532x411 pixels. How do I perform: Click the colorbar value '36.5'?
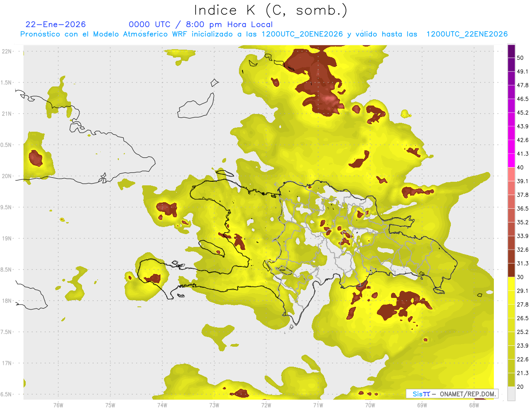[522, 208]
